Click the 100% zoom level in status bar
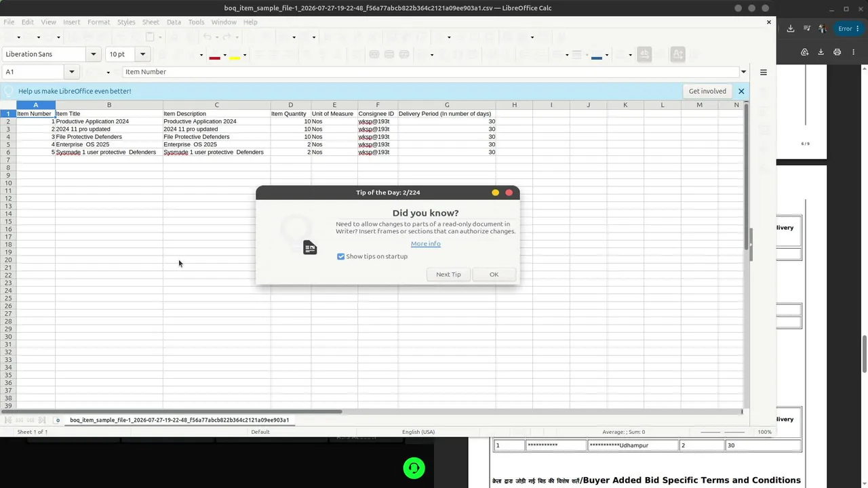868x488 pixels. point(764,432)
